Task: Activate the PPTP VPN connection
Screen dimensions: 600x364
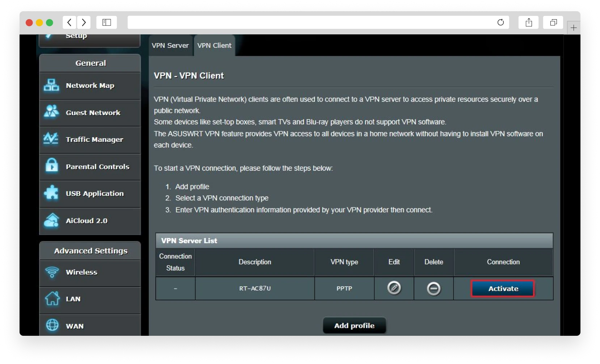Action: click(503, 288)
